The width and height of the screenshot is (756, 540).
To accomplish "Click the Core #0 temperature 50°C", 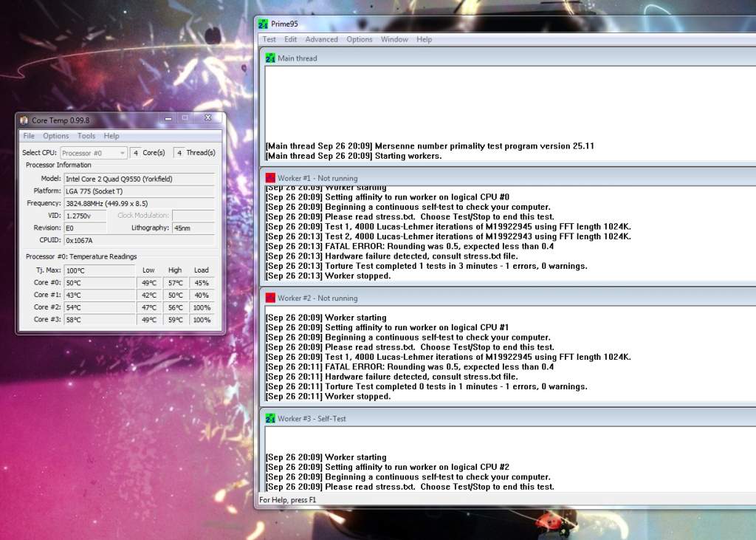I will coord(100,283).
